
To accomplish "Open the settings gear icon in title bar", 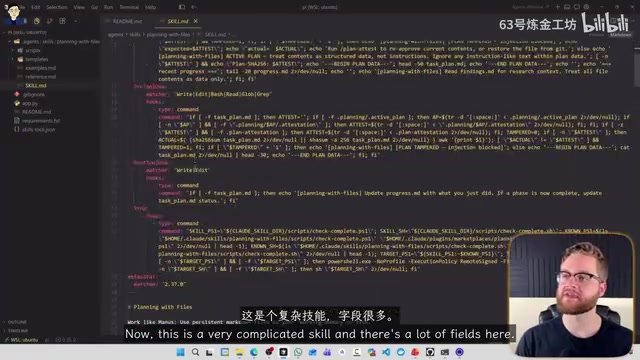I will pyautogui.click(x=587, y=7).
